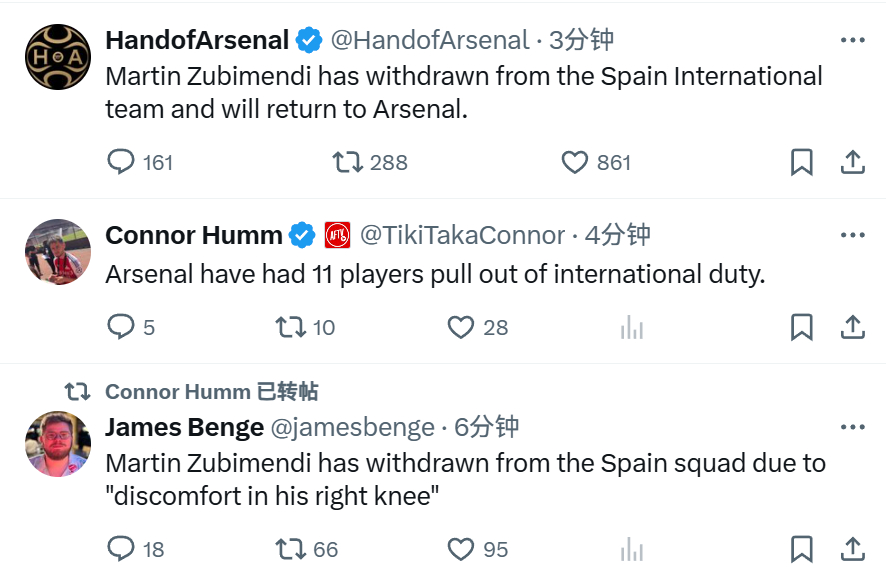Open more options on James Benge's tweet
886x578 pixels.
pos(852,427)
